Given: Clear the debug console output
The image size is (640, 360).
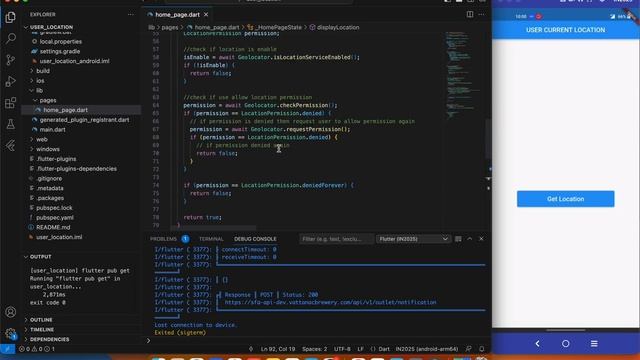Looking at the screenshot, I should (458, 239).
